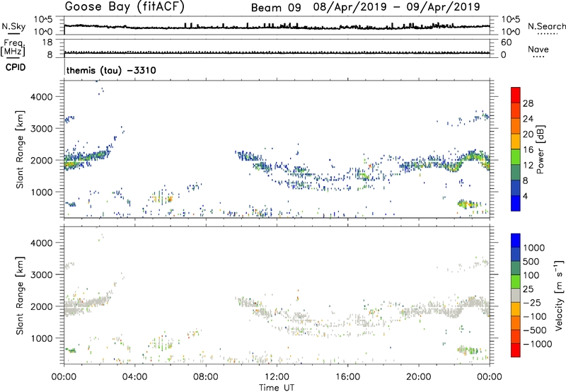Click the '3000' tick in the velocity panel
Viewport: 566px width, 392px height.
point(42,275)
